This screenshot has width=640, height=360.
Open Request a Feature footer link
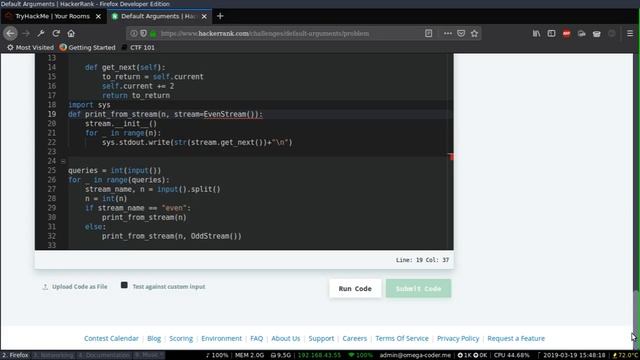[x=516, y=338]
